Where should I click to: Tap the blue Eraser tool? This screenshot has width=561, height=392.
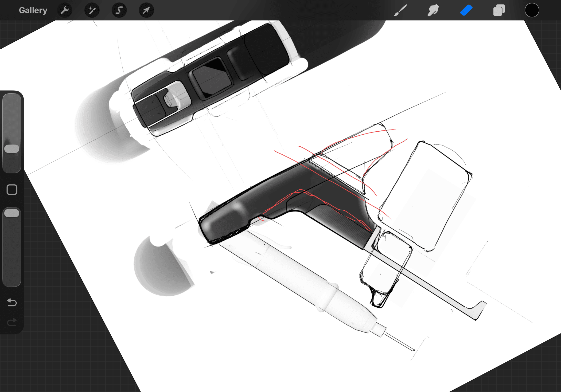coord(466,10)
